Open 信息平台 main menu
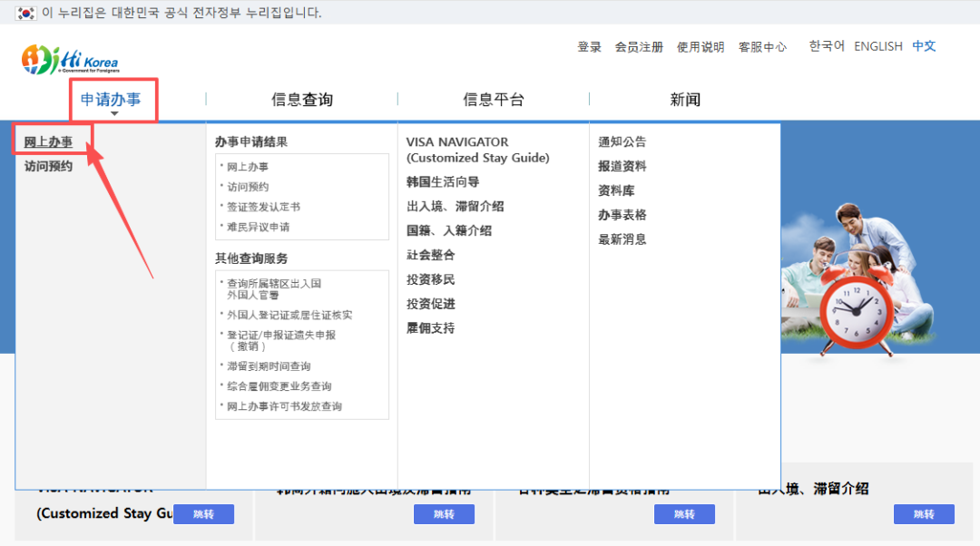Image resolution: width=980 pixels, height=546 pixels. point(493,100)
